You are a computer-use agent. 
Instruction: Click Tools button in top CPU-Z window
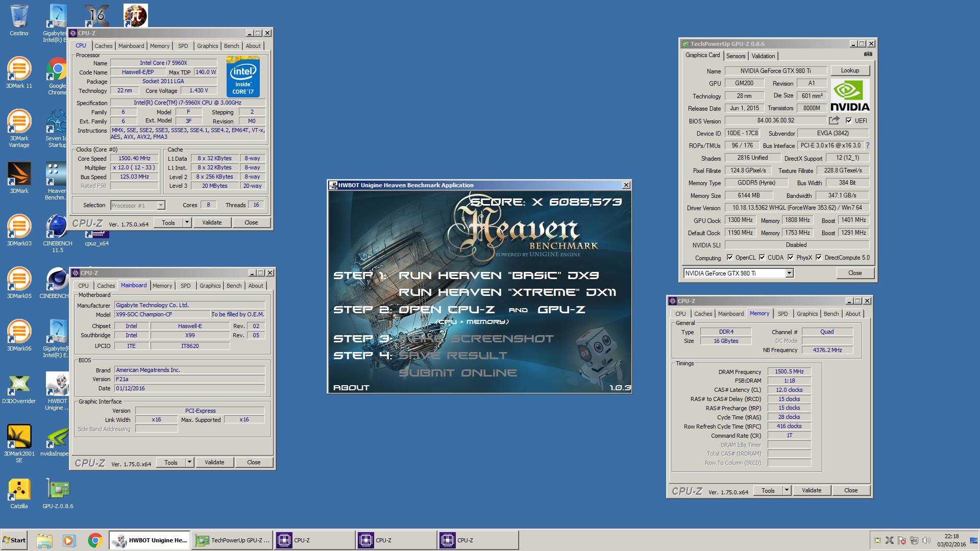[168, 222]
